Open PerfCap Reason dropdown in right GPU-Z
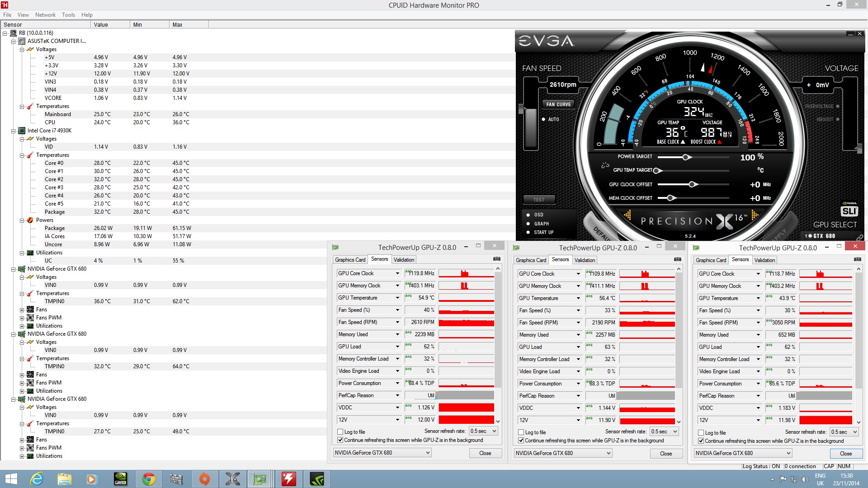This screenshot has height=488, width=868. 758,396
